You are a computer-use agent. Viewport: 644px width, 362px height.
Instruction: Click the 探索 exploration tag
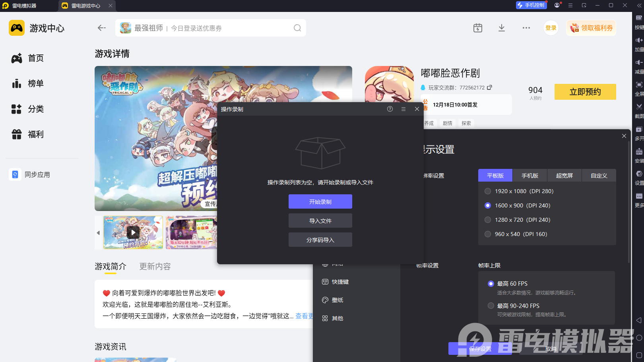(x=466, y=123)
